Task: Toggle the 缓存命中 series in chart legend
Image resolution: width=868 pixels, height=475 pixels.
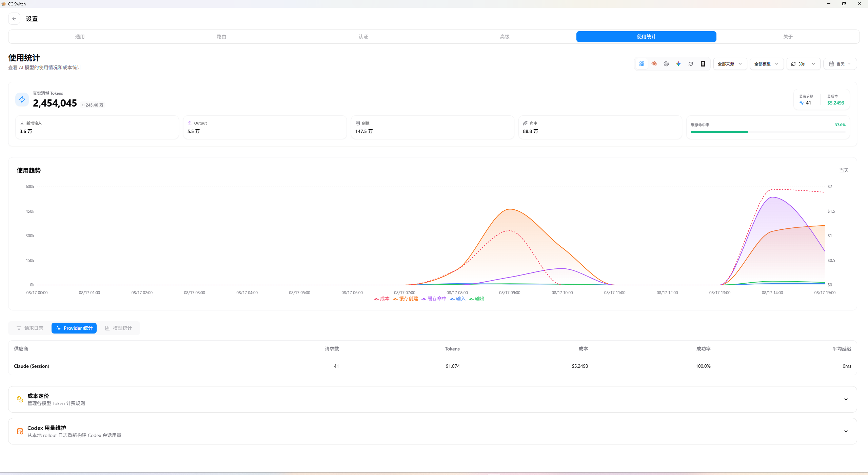Action: [434, 299]
